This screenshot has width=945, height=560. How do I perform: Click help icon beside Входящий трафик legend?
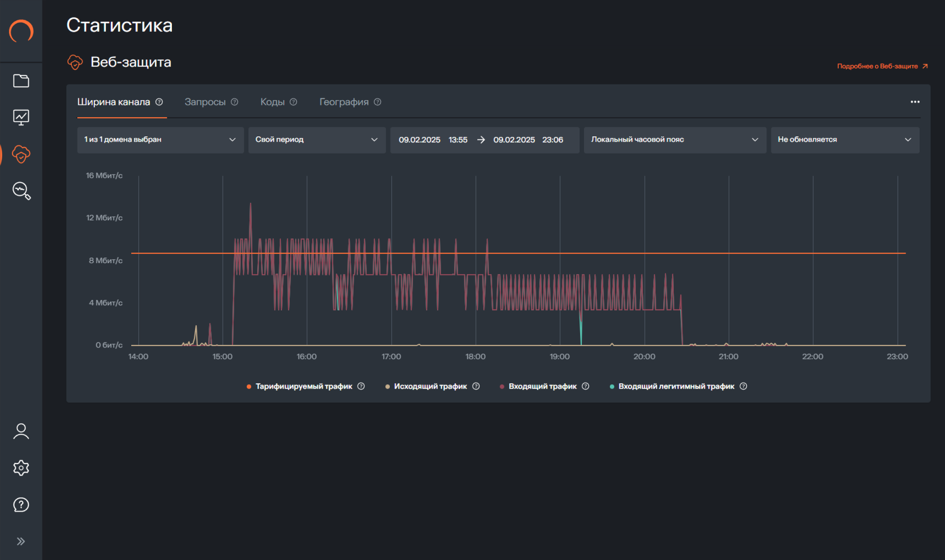(x=585, y=386)
